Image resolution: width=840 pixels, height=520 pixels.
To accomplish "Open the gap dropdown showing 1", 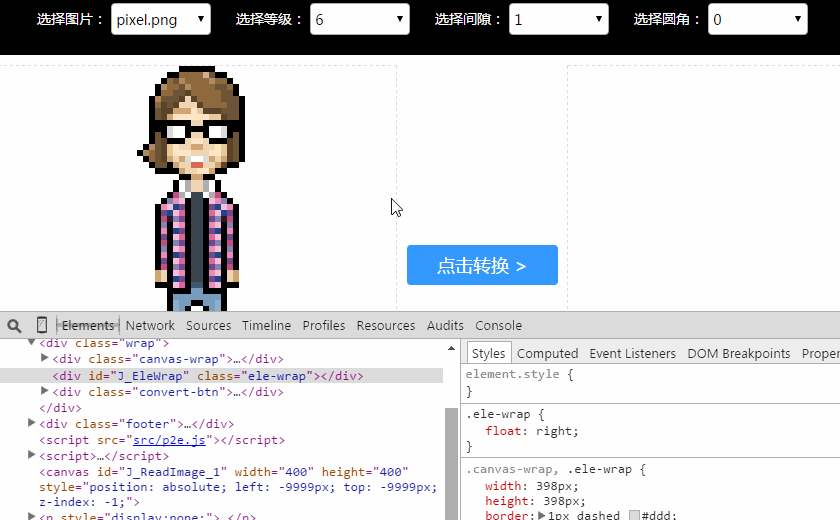I will (x=559, y=19).
